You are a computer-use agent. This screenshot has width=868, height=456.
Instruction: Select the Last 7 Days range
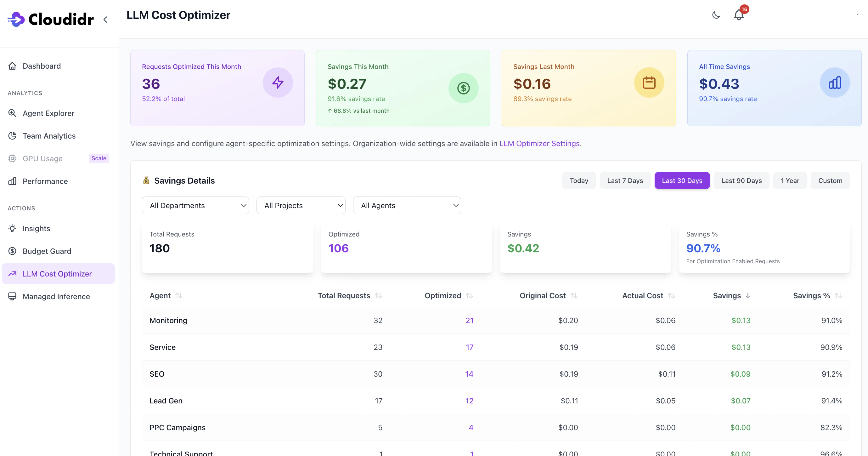625,181
